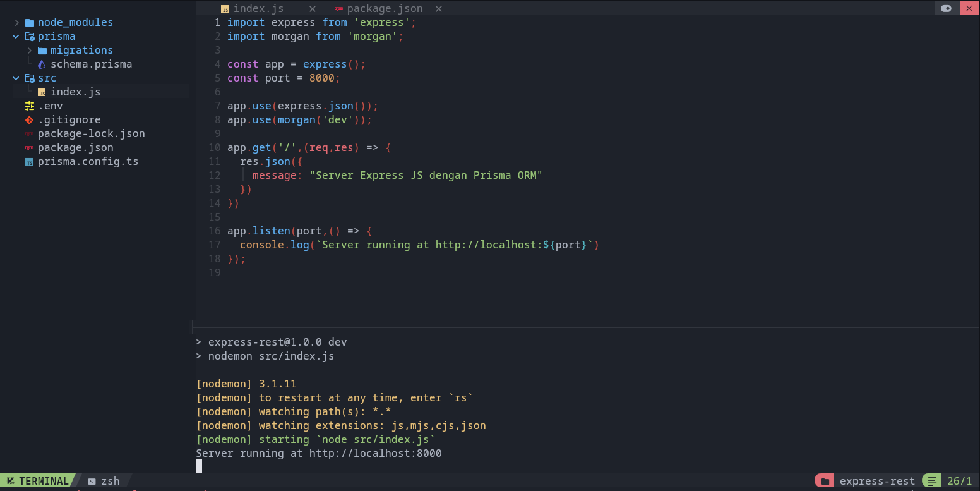Close the package.json buffer tab
Viewport: 980px width, 491px height.
click(x=438, y=9)
